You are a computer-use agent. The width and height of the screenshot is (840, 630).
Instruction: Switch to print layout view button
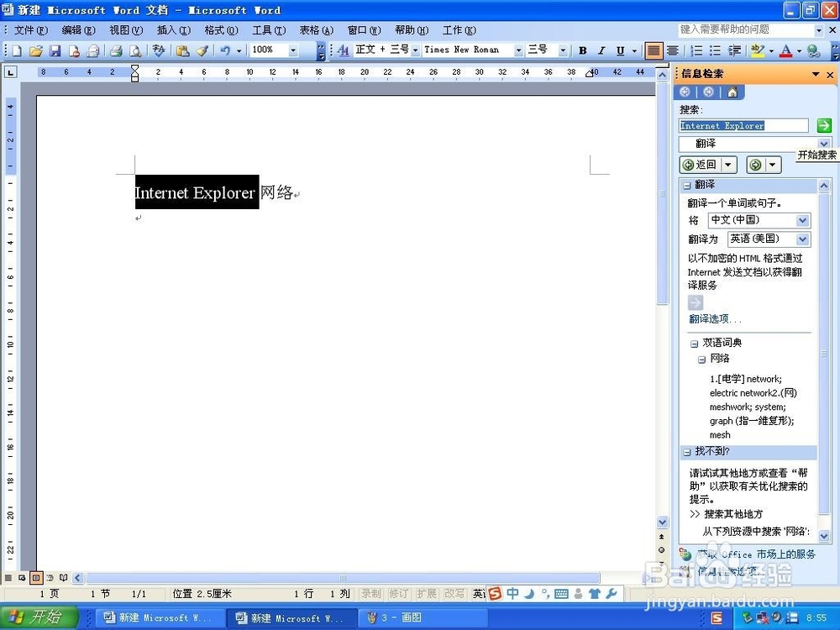coord(36,578)
